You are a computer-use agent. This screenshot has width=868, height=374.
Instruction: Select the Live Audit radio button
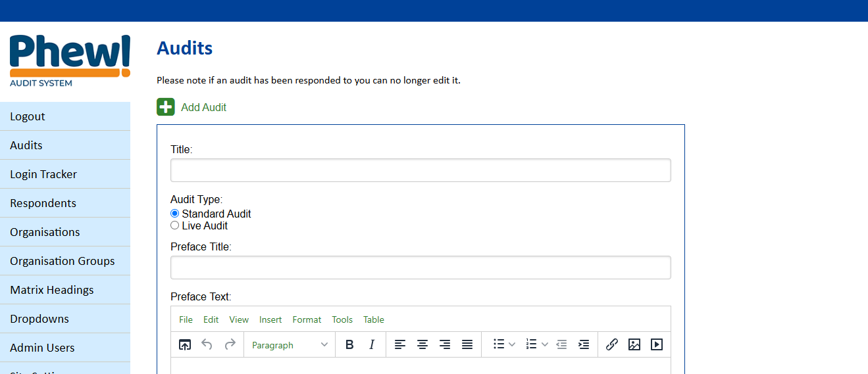point(175,225)
